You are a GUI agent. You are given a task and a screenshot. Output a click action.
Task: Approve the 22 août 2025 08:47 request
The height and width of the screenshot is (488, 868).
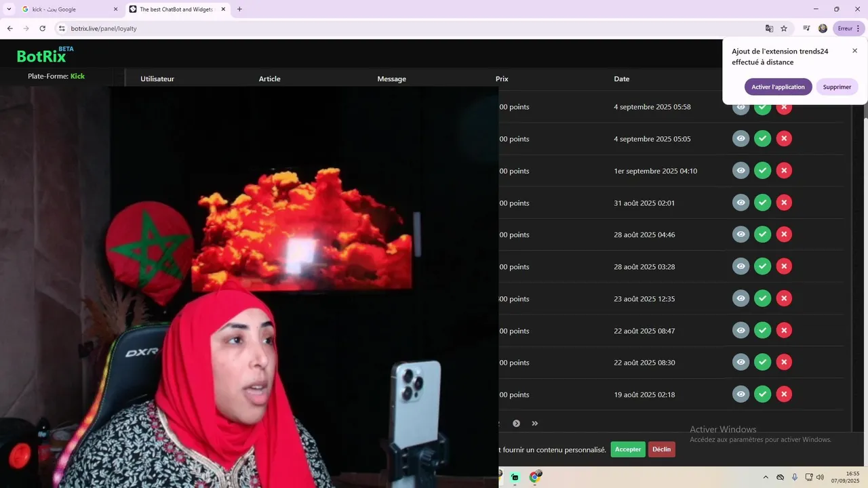pos(762,330)
